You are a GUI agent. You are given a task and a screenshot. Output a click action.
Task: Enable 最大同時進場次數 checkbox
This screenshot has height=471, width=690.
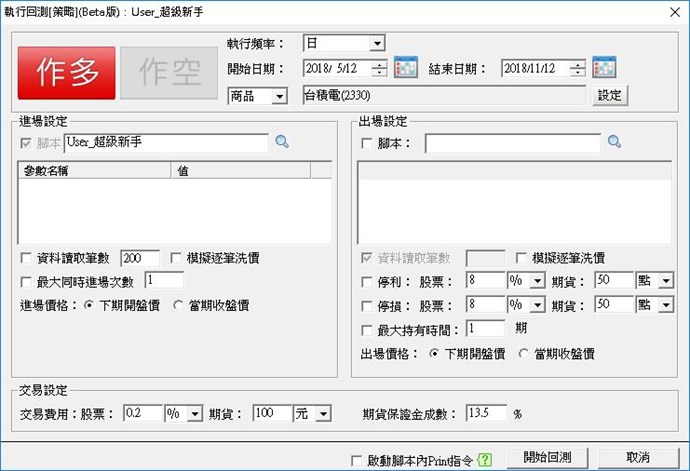tap(26, 282)
